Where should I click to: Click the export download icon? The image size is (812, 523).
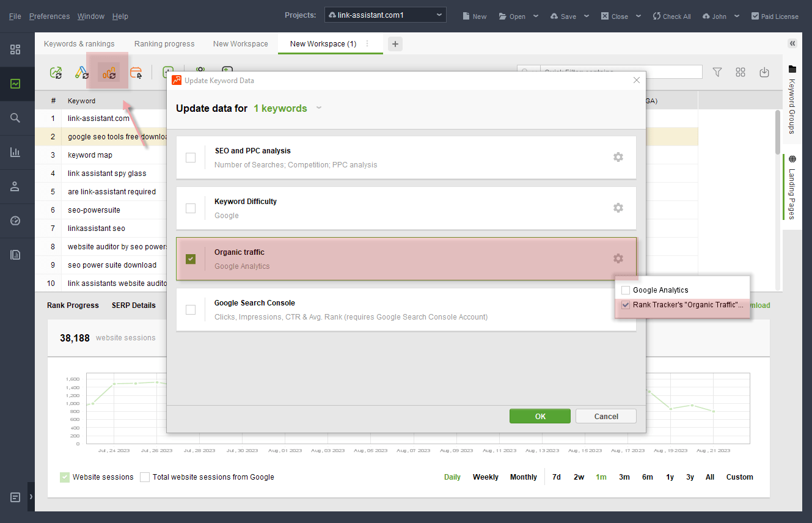point(764,72)
